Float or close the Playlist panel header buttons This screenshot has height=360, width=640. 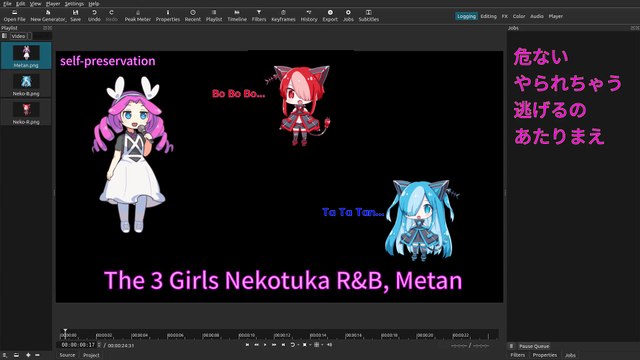47,28
